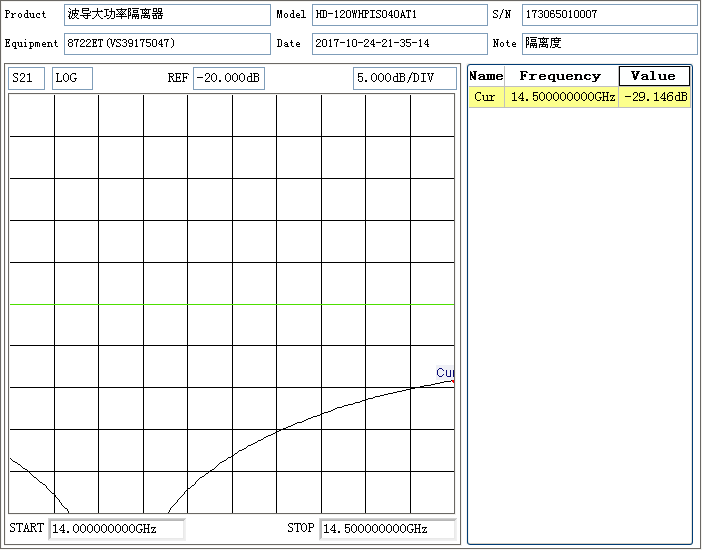Click the Frequency column header
This screenshot has width=702, height=550.
[561, 76]
